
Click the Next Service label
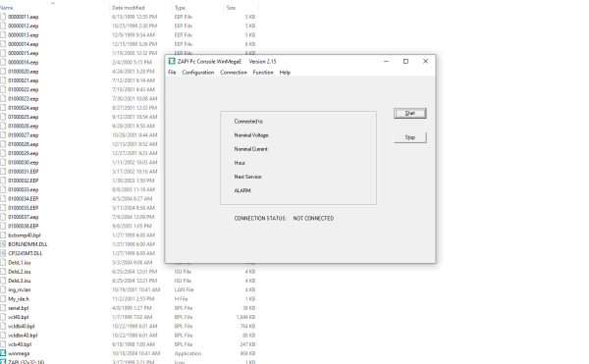(x=248, y=177)
